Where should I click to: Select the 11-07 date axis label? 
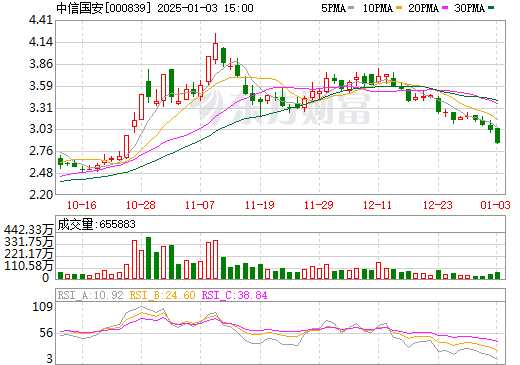click(200, 205)
